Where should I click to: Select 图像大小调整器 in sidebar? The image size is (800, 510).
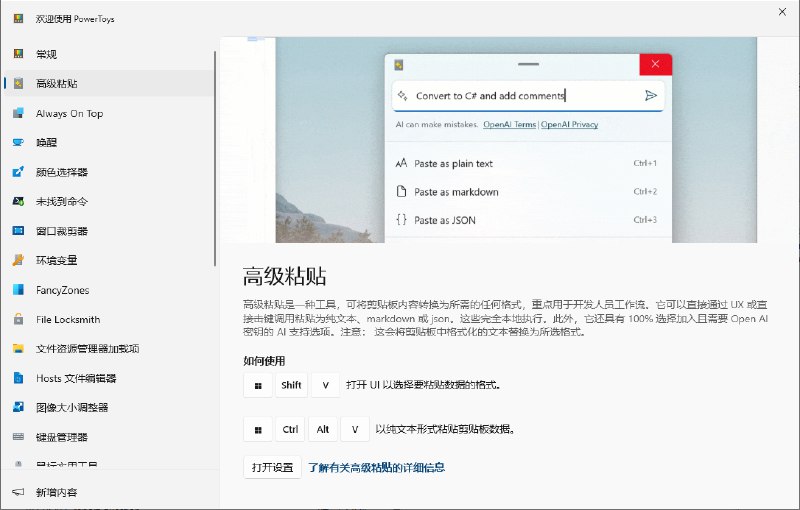(109, 407)
